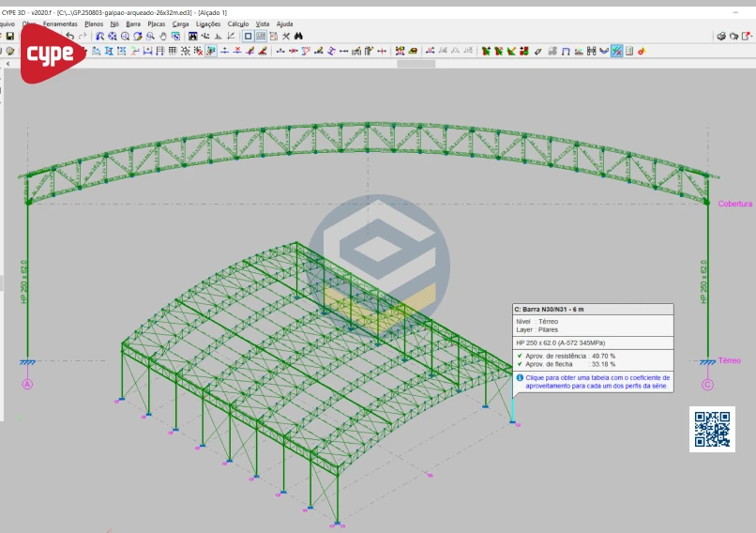
Task: Click the report list sheet icon
Action: 629,51
